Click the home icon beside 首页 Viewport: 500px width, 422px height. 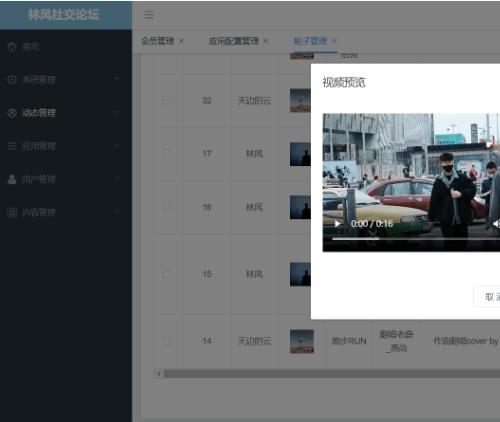[12, 47]
